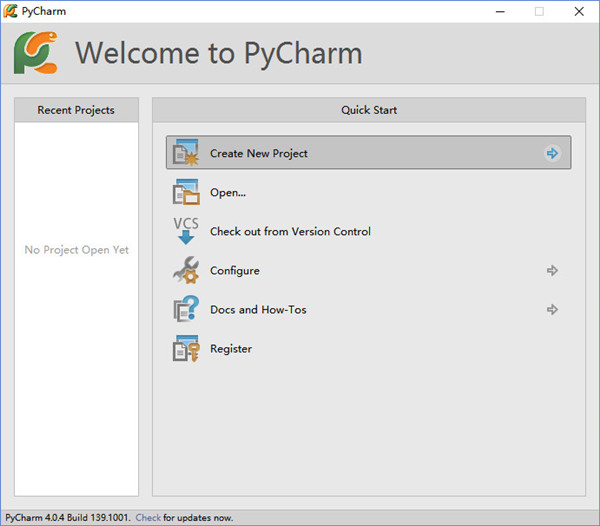Click the No Project Open Yet text
Image resolution: width=600 pixels, height=526 pixels.
coord(77,250)
